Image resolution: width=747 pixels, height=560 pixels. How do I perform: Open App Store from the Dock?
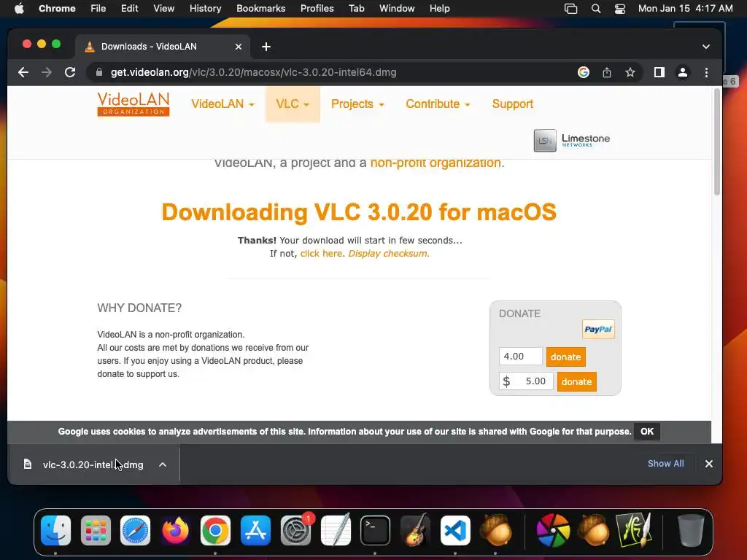click(255, 530)
